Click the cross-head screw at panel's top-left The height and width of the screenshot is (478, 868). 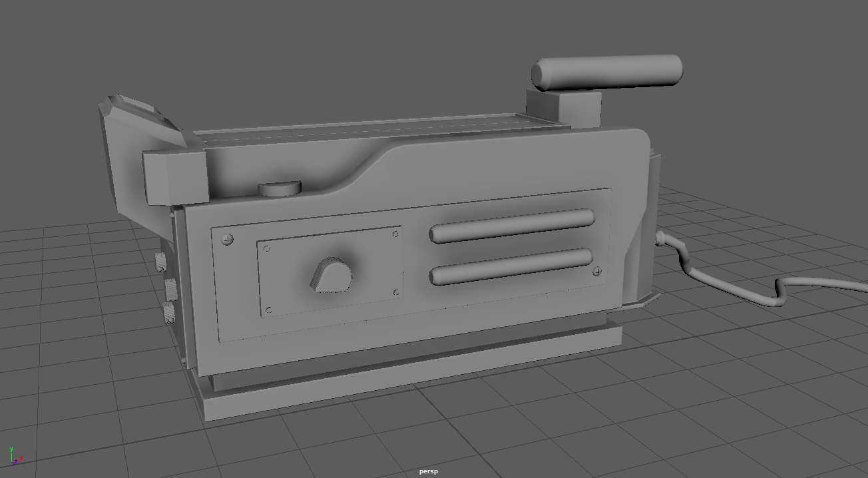tap(228, 238)
